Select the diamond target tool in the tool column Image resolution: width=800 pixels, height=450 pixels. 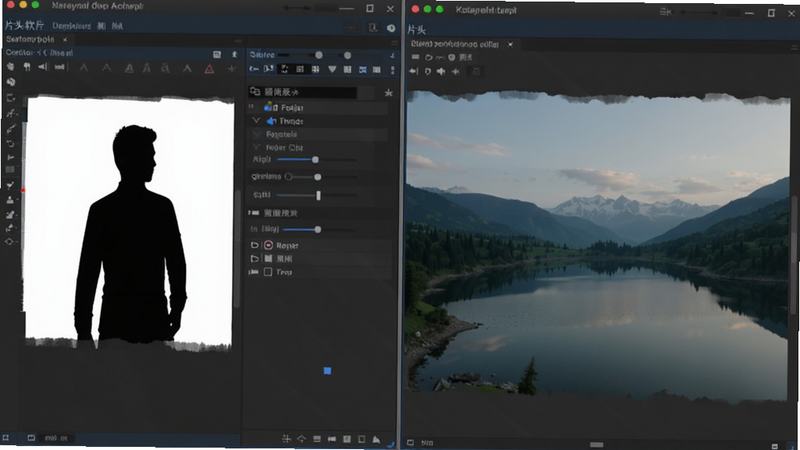pyautogui.click(x=9, y=241)
